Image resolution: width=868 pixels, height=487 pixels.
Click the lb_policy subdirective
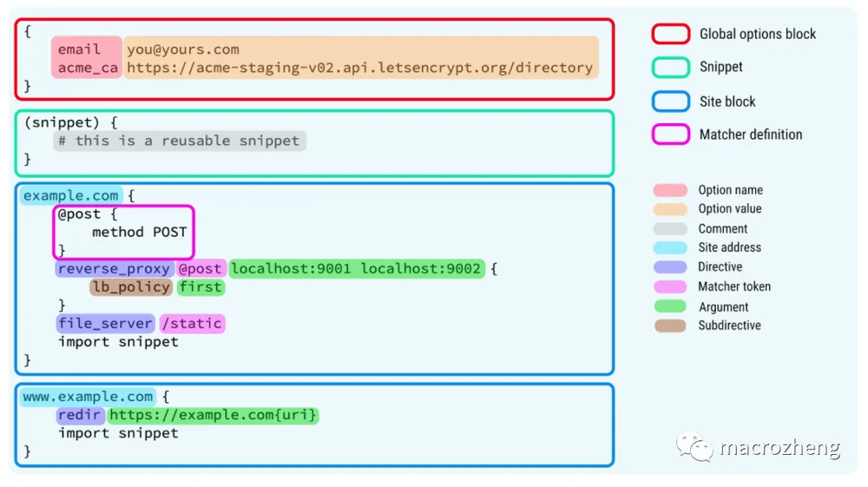pyautogui.click(x=131, y=287)
